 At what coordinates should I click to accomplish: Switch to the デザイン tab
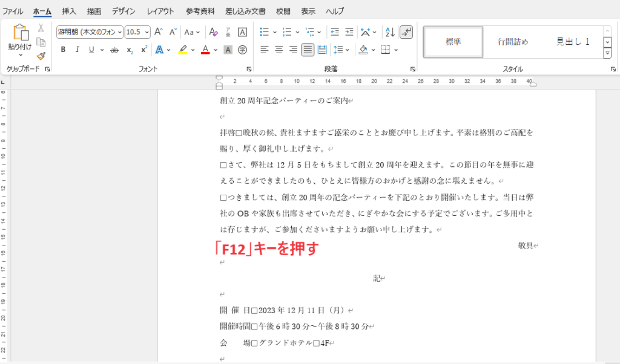pos(124,11)
